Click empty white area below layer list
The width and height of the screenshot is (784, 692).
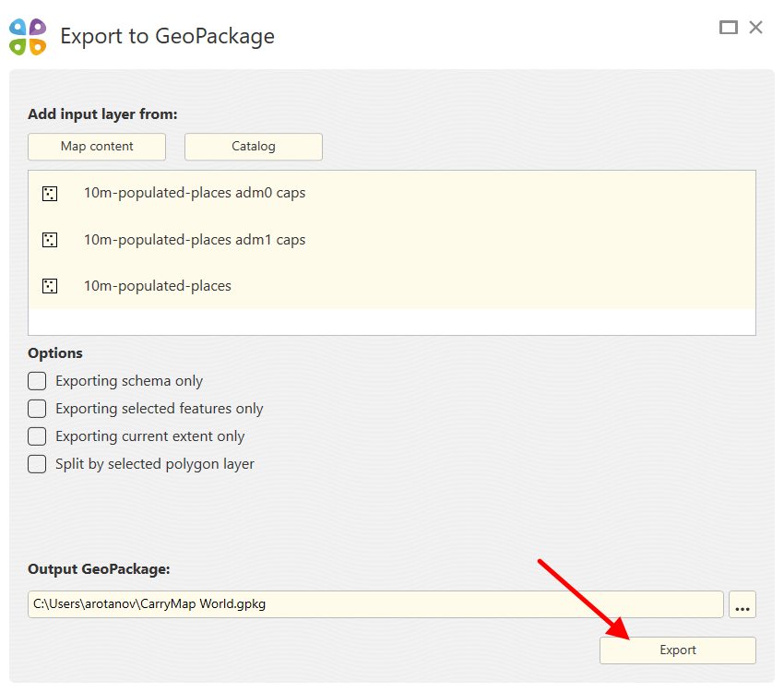point(392,322)
